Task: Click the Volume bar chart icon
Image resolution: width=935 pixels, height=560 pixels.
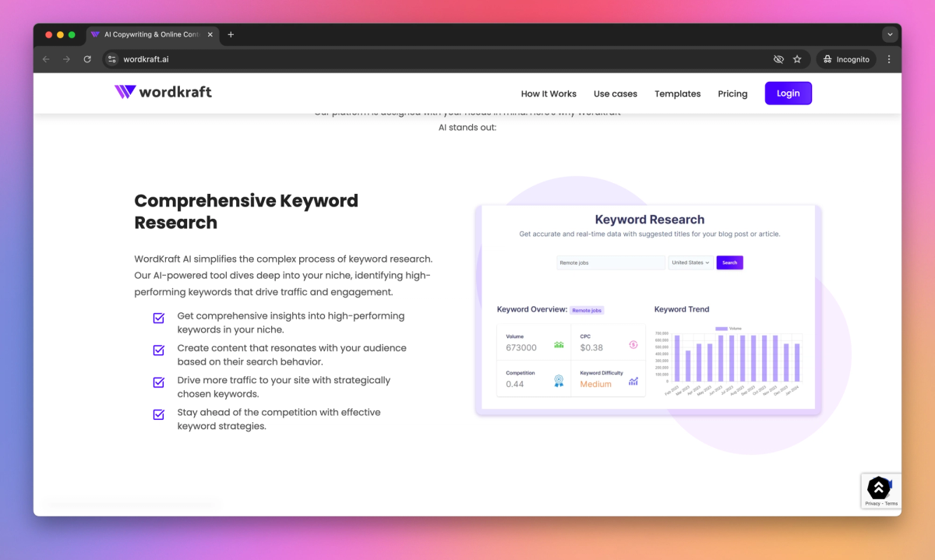Action: (x=559, y=344)
